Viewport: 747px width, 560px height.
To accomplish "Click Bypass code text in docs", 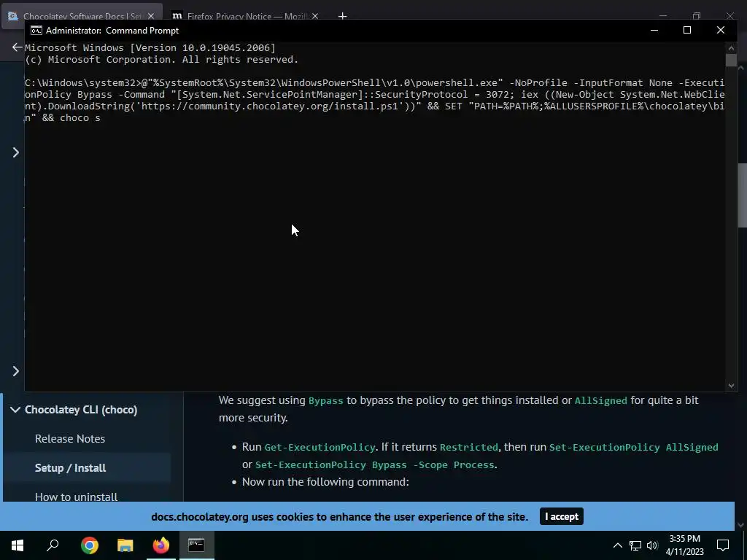I will click(326, 401).
